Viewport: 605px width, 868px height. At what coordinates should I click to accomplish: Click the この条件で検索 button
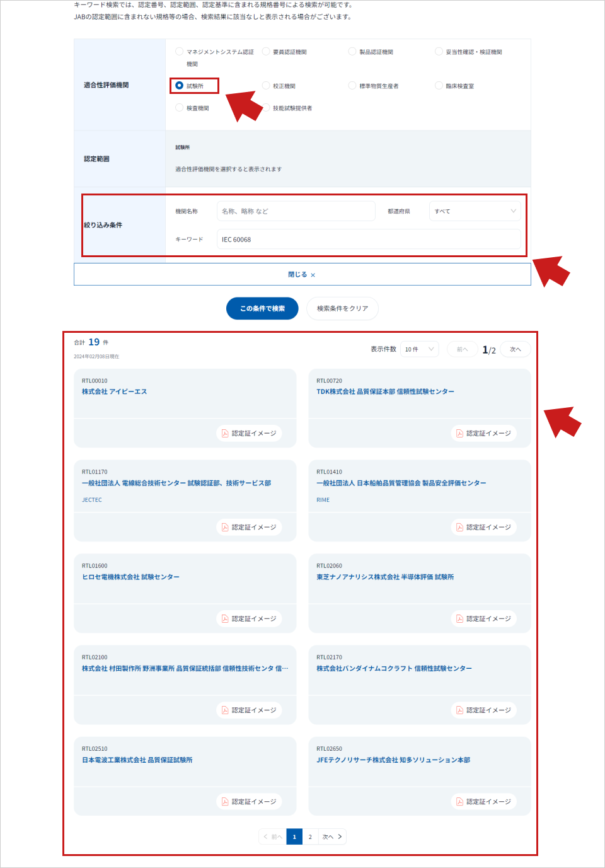(262, 308)
